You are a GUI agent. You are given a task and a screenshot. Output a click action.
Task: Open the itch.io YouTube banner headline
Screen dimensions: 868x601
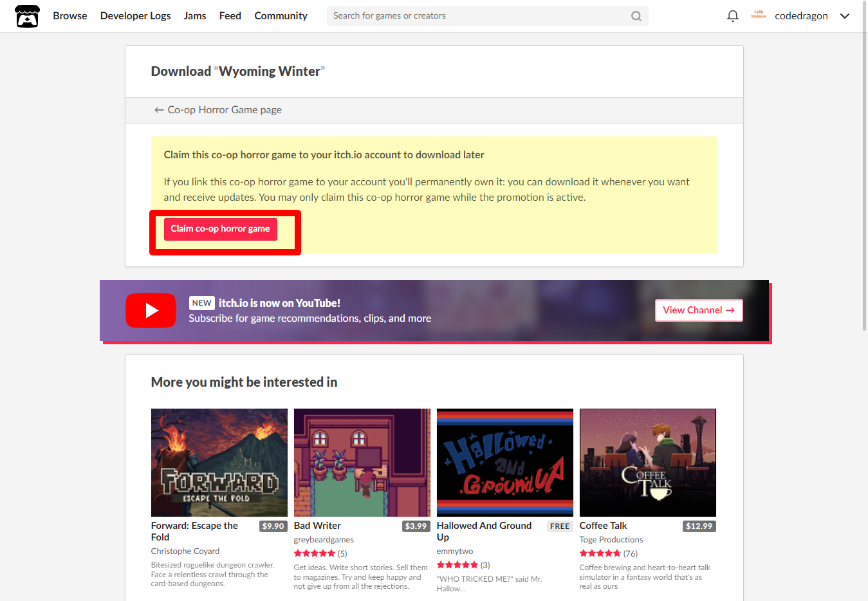[279, 303]
